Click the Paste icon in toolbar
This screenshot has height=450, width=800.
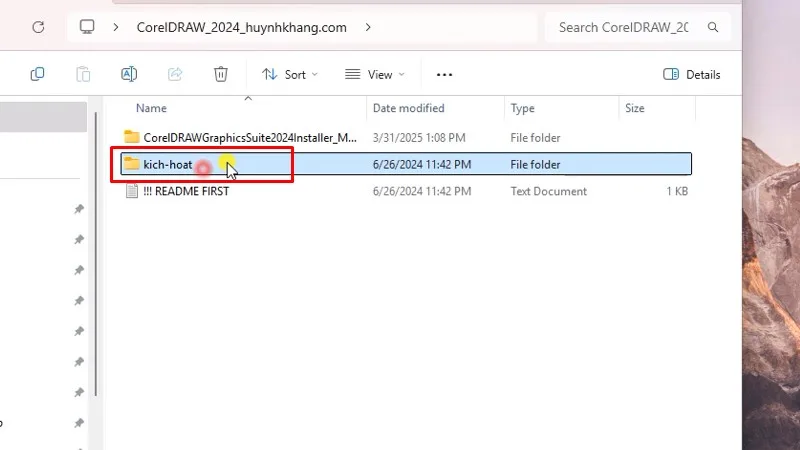point(84,74)
